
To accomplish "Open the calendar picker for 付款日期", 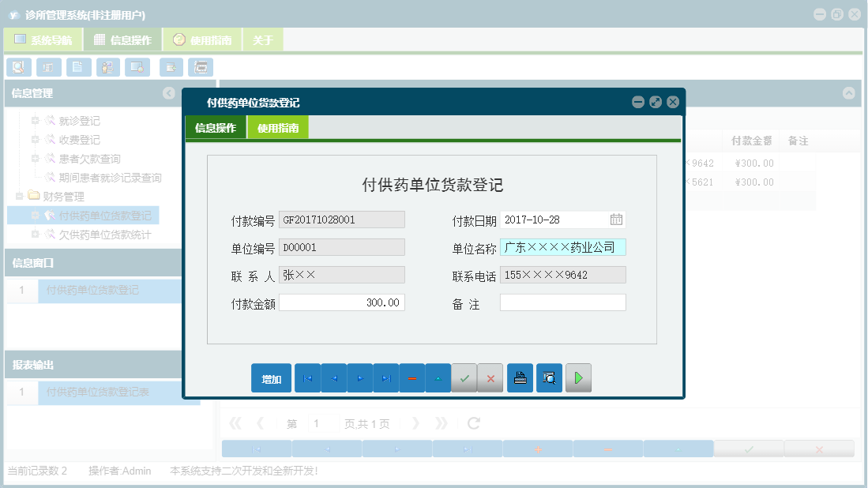I will (x=618, y=220).
